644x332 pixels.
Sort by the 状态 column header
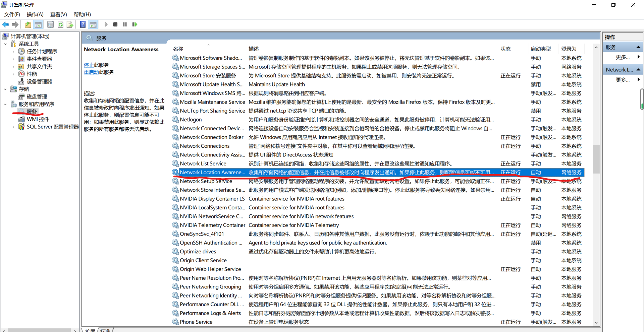coord(505,49)
